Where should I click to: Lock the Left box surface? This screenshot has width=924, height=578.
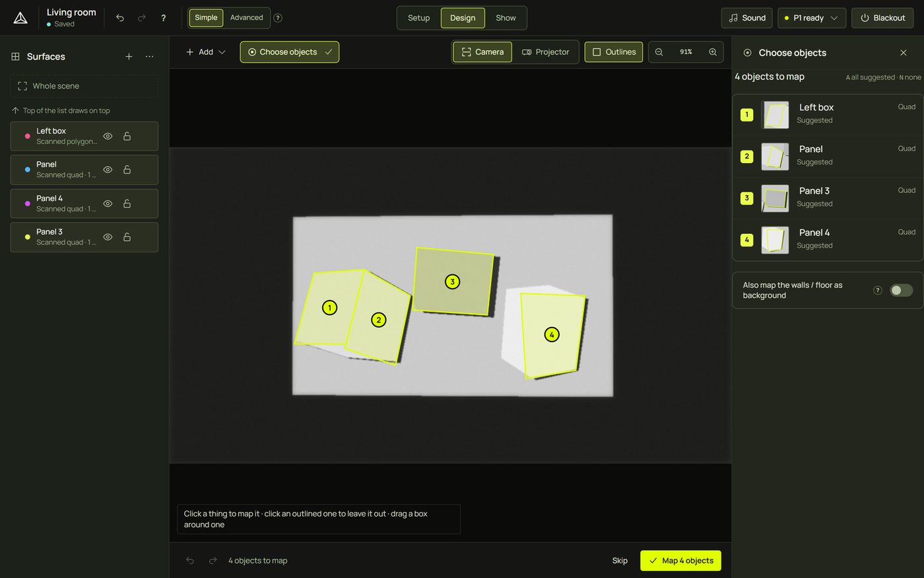tap(127, 136)
